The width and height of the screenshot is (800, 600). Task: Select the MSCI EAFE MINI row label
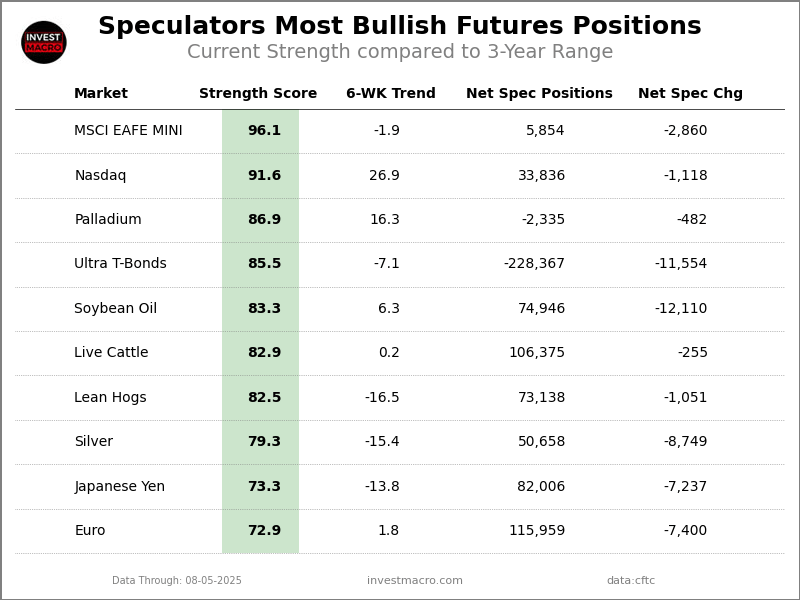pyautogui.click(x=128, y=131)
